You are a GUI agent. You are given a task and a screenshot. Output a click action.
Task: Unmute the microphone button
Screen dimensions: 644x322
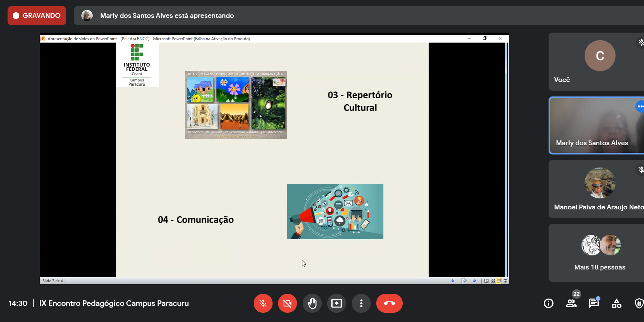263,303
